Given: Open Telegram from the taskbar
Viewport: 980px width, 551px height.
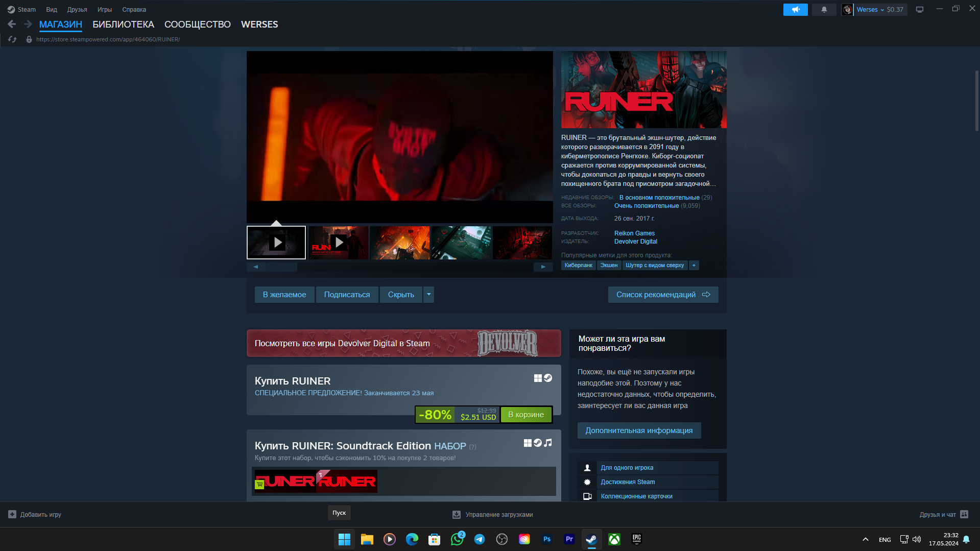Looking at the screenshot, I should point(479,539).
